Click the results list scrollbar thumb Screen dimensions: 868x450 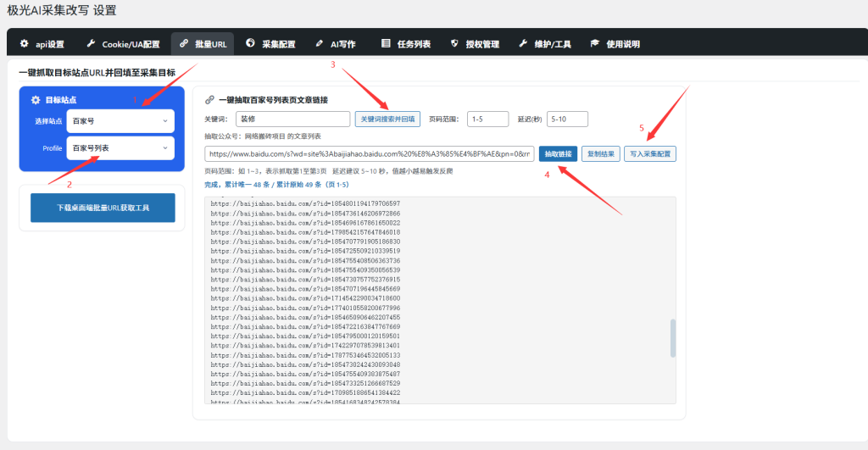672,338
